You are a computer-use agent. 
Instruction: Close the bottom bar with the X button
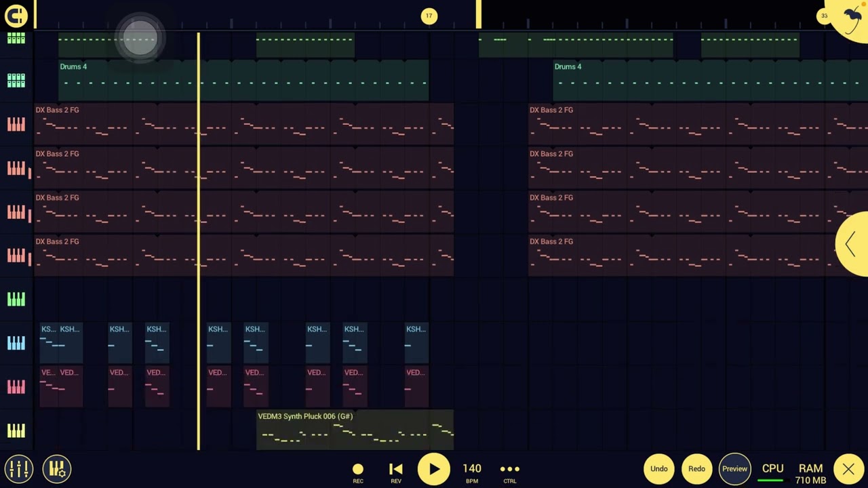tap(848, 469)
